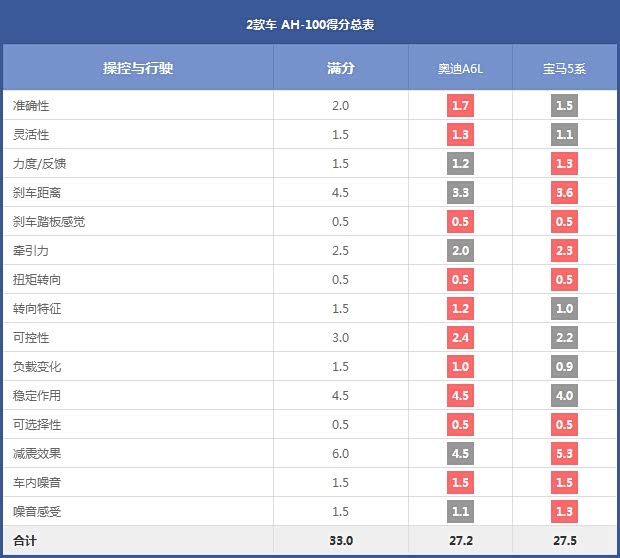Select Audi's red 4.5 badge for 稳定作用
This screenshot has height=558, width=620.
(460, 396)
